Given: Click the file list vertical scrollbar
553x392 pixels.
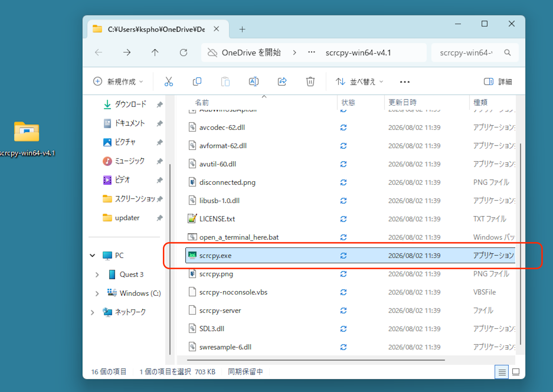Looking at the screenshot, I should 520,244.
